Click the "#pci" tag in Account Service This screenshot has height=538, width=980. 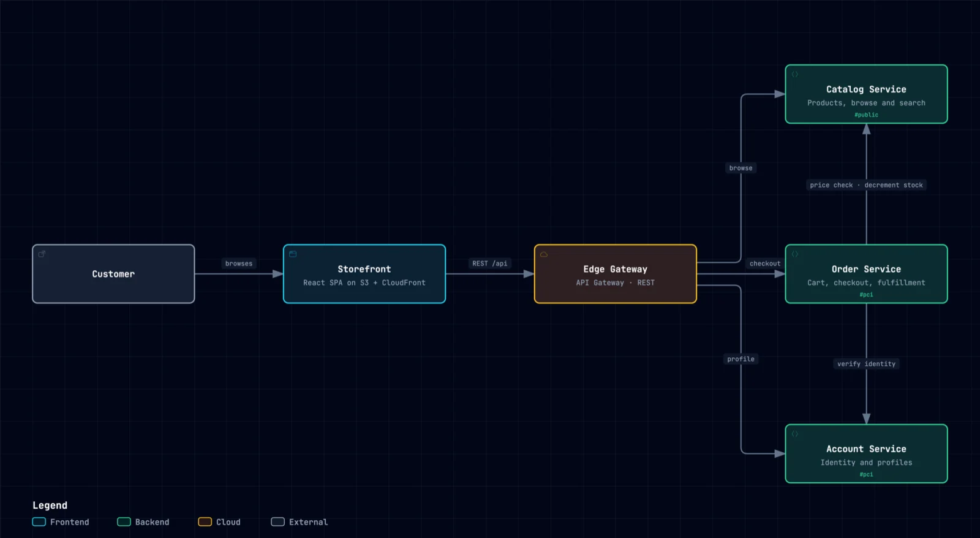coord(867,474)
